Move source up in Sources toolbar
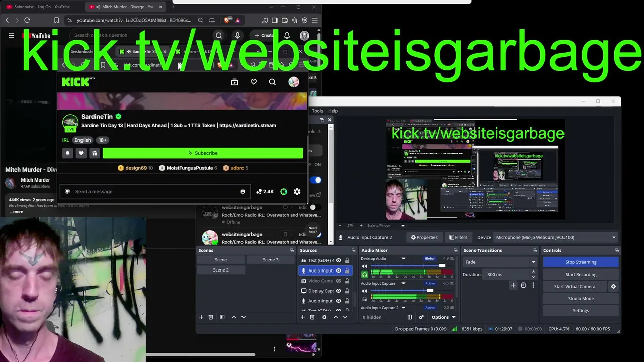 336,317
